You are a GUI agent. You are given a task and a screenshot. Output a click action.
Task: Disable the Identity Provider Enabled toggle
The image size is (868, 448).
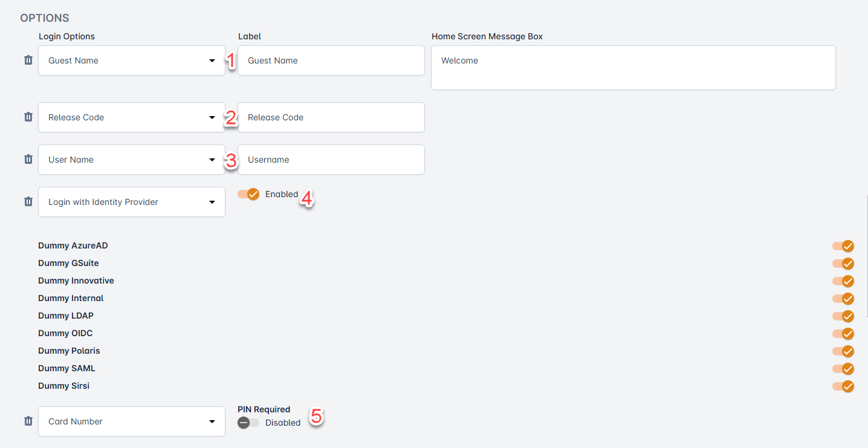pos(248,194)
